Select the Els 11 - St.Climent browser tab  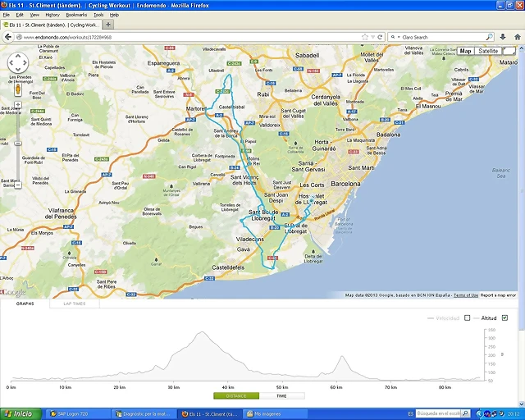click(x=51, y=25)
